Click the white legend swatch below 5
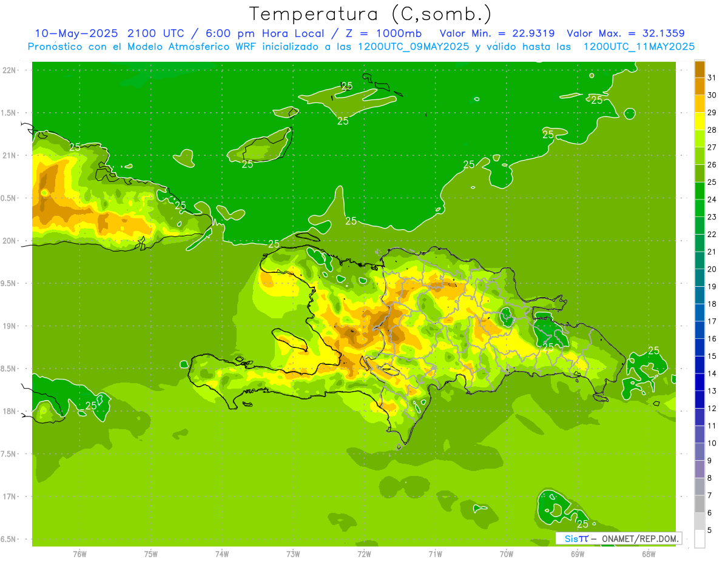This screenshot has width=728, height=562. click(x=699, y=538)
